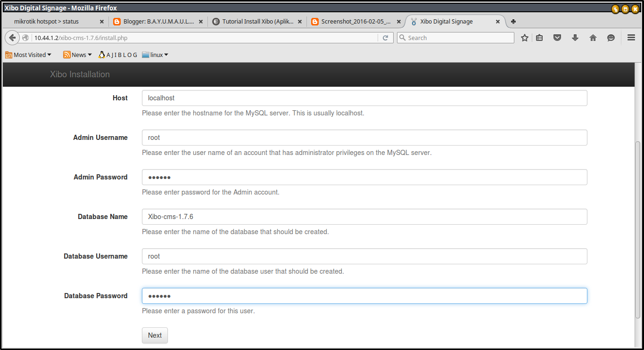Open Downloads arrow icon
Screen dimensions: 644x350
pyautogui.click(x=575, y=38)
